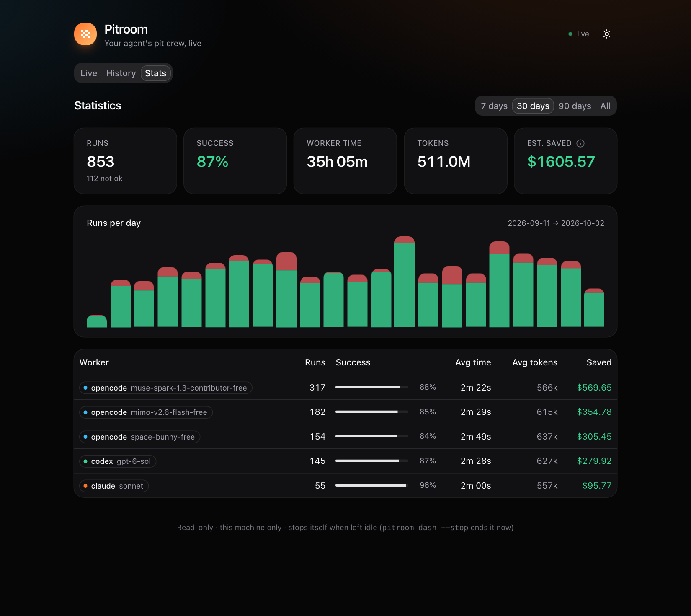Click the orange Pitroom logo icon
This screenshot has height=616, width=691.
coord(85,34)
